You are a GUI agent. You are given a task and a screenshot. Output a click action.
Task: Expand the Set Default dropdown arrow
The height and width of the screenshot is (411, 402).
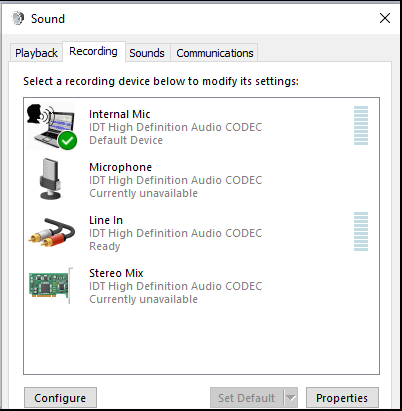291,397
